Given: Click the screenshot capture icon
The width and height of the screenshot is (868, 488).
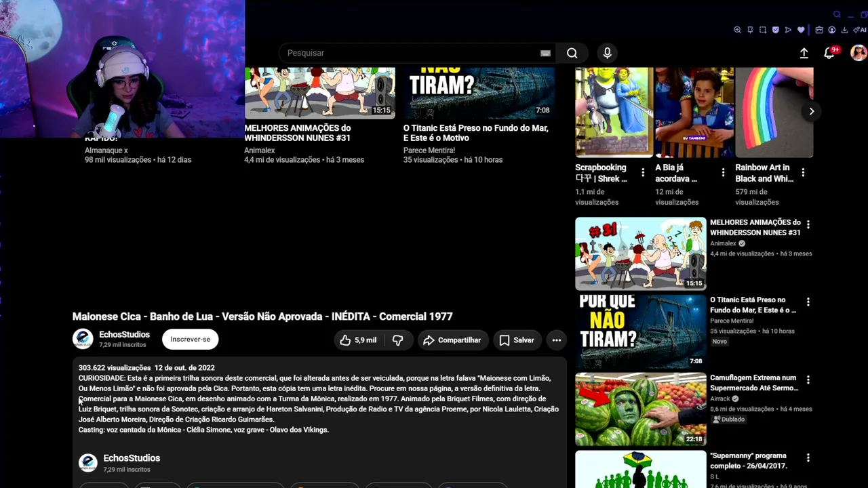Looking at the screenshot, I should coord(763,30).
